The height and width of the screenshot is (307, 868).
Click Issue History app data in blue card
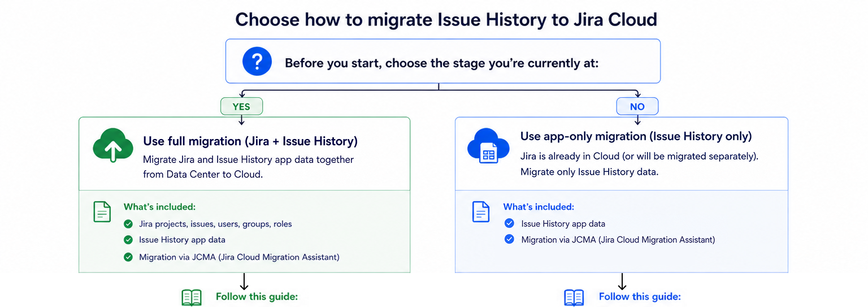coord(563,224)
